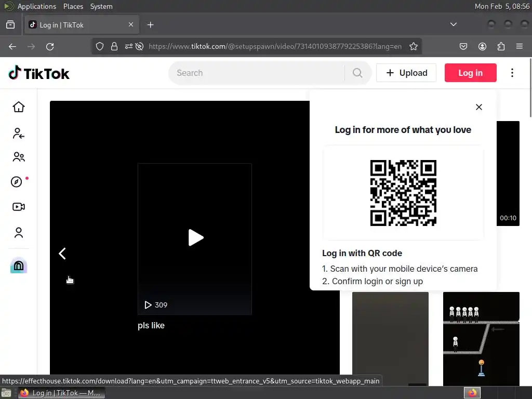Open the Firefox account icon
The image size is (532, 399).
(482, 46)
